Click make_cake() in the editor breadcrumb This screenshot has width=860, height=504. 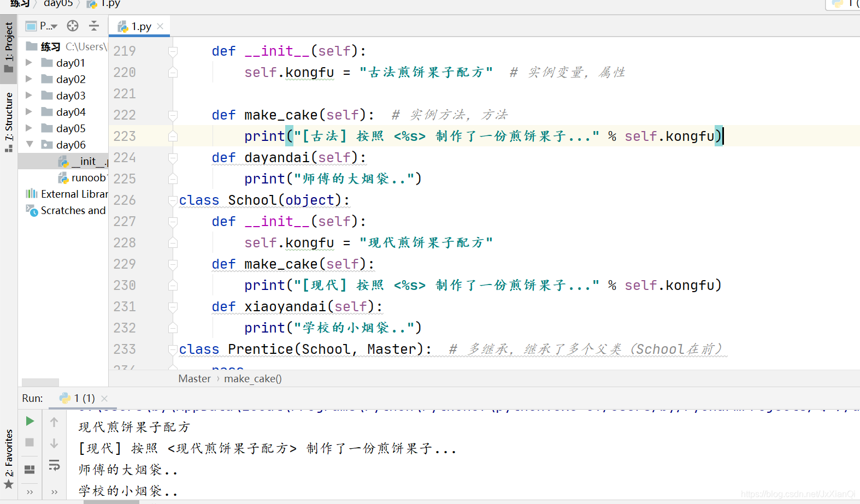pos(253,378)
